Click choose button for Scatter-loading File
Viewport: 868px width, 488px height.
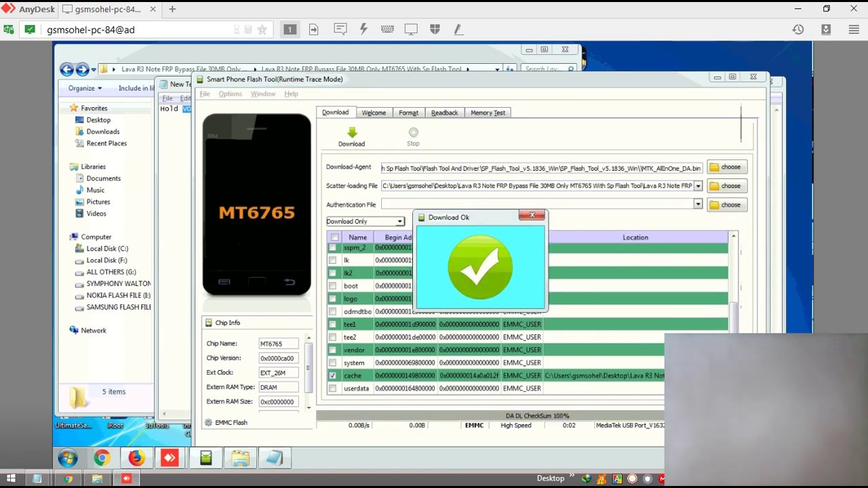(726, 186)
